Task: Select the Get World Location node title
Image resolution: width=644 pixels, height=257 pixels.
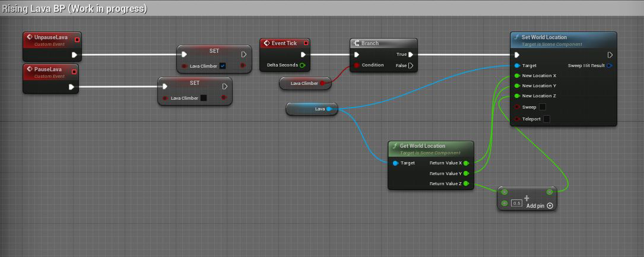Action: 422,146
